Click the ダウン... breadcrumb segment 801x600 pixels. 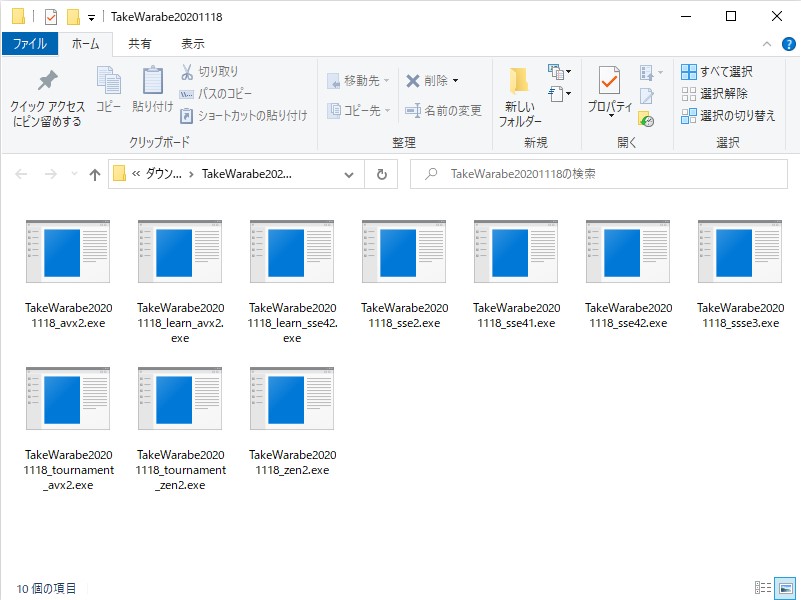163,174
